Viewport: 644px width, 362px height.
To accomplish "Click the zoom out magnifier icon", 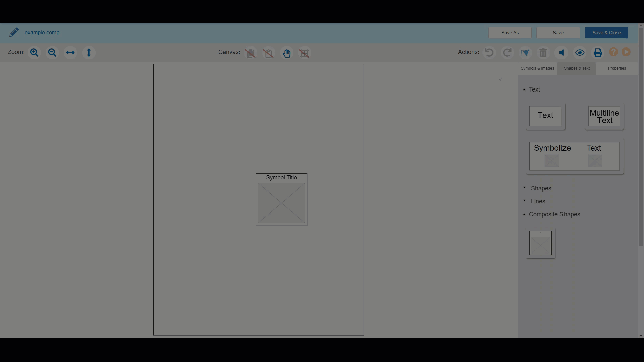I will 52,52.
